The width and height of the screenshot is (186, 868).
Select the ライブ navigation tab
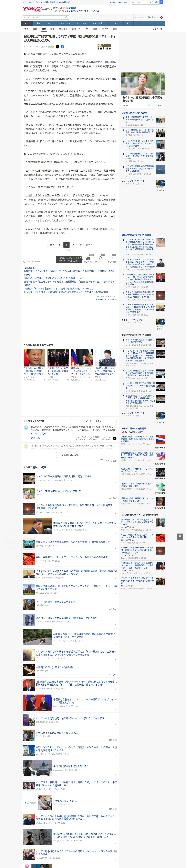pos(49,24)
